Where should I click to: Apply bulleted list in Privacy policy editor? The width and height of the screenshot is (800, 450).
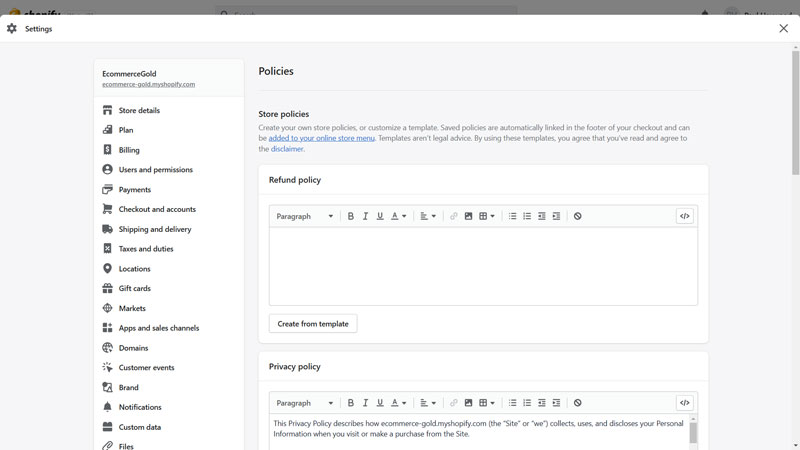(512, 403)
